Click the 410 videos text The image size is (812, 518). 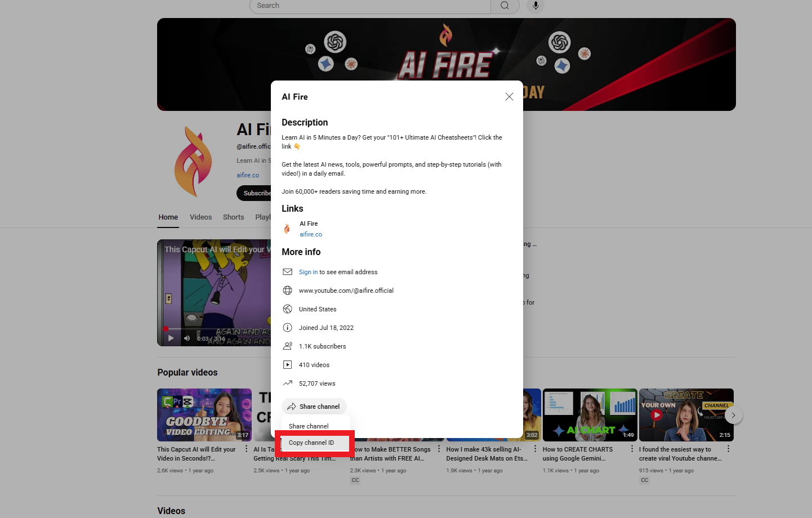click(314, 365)
